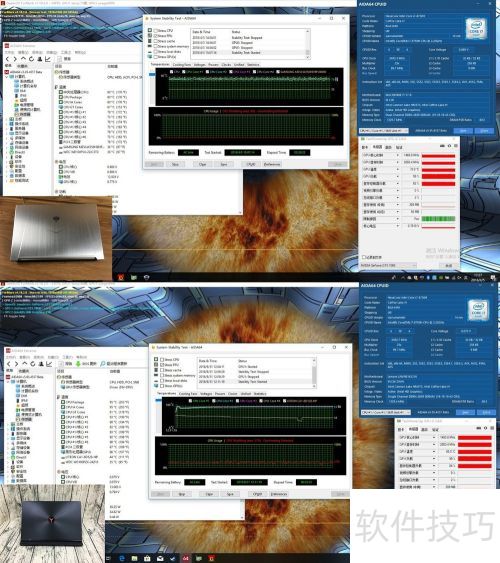Click driver update magnifier in lower AIDA64
This screenshot has height=563, width=500.
(x=103, y=364)
